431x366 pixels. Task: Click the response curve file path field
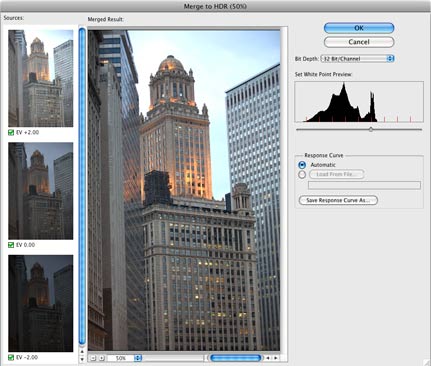364,185
